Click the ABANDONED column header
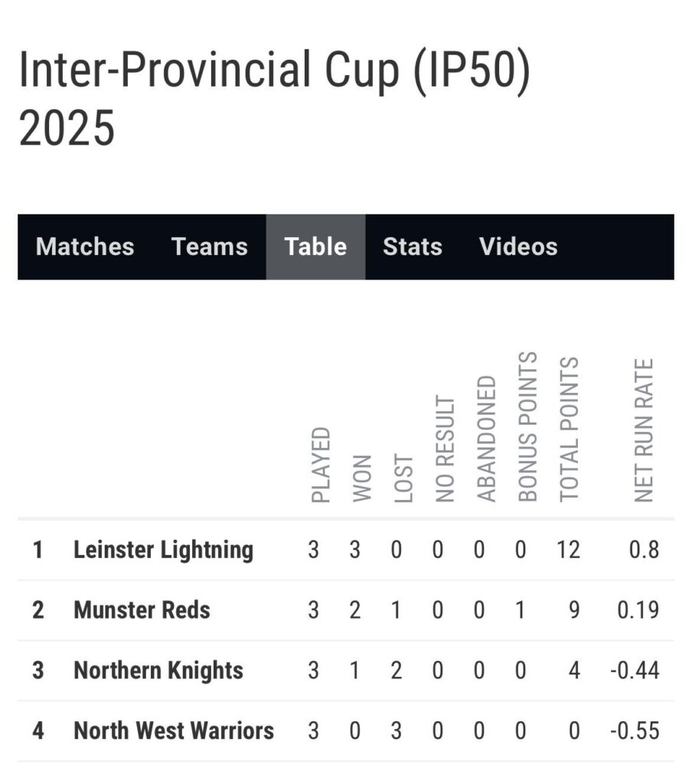692x784 pixels. click(x=487, y=439)
